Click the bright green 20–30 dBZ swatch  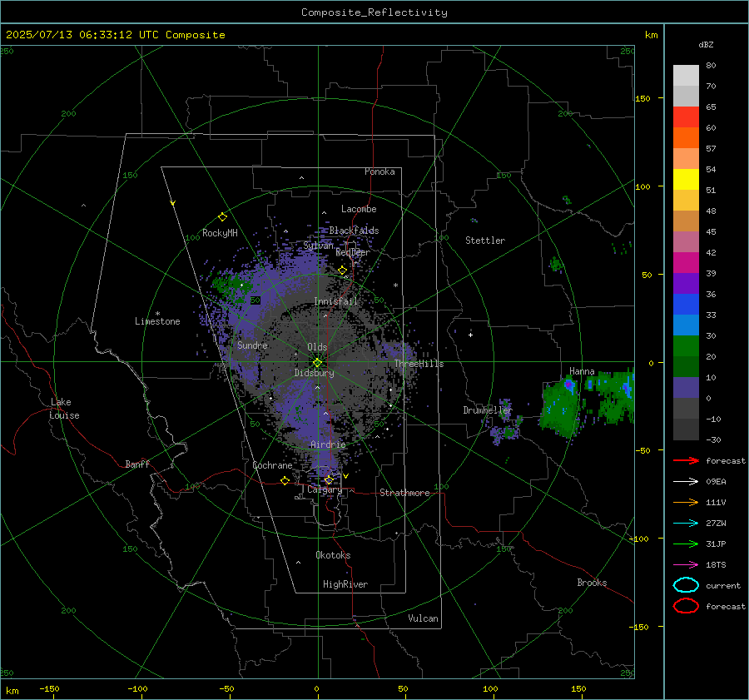point(686,346)
